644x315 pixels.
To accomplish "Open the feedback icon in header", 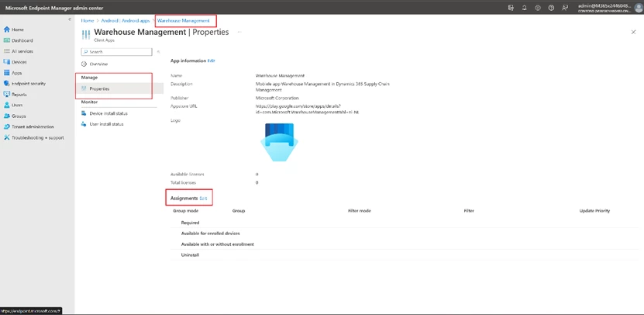I will click(565, 8).
